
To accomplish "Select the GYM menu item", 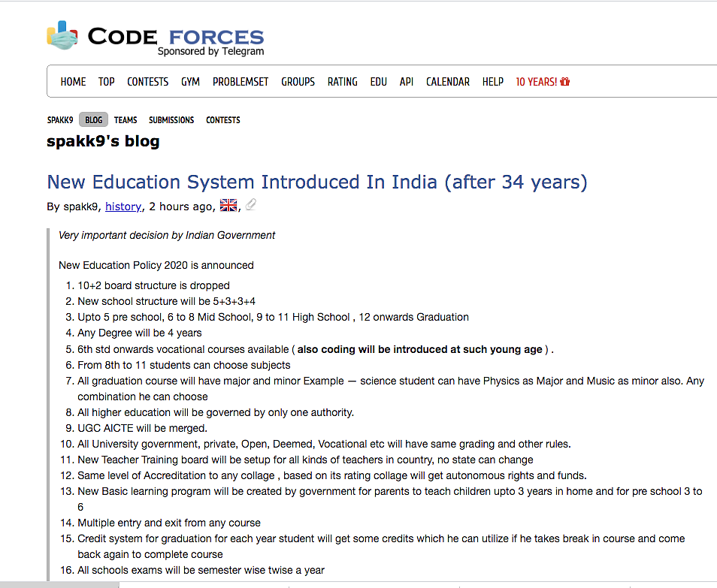I will (x=190, y=82).
